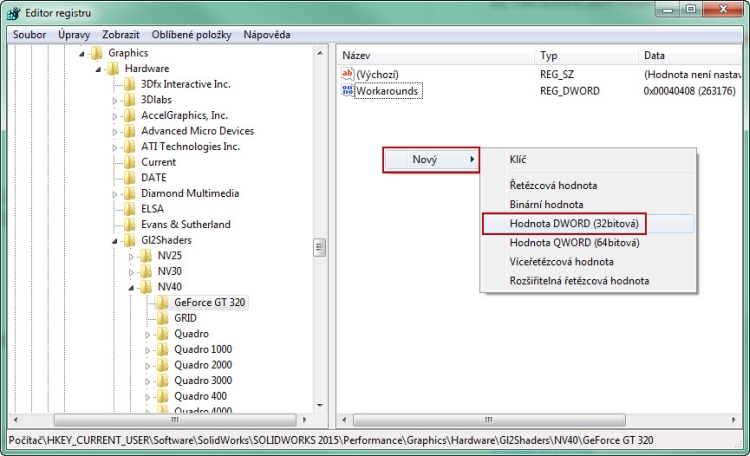Click the ELSA folder icon
This screenshot has height=456, width=750.
[x=129, y=209]
